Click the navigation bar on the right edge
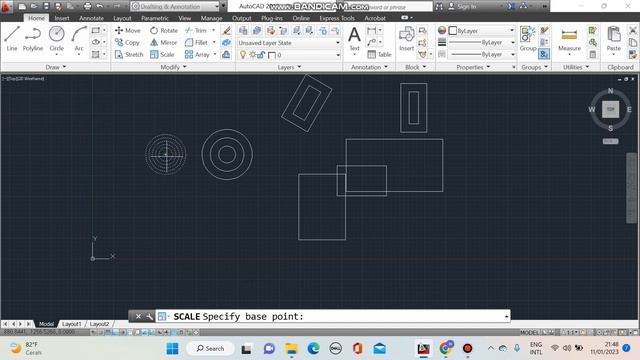 pos(631,188)
